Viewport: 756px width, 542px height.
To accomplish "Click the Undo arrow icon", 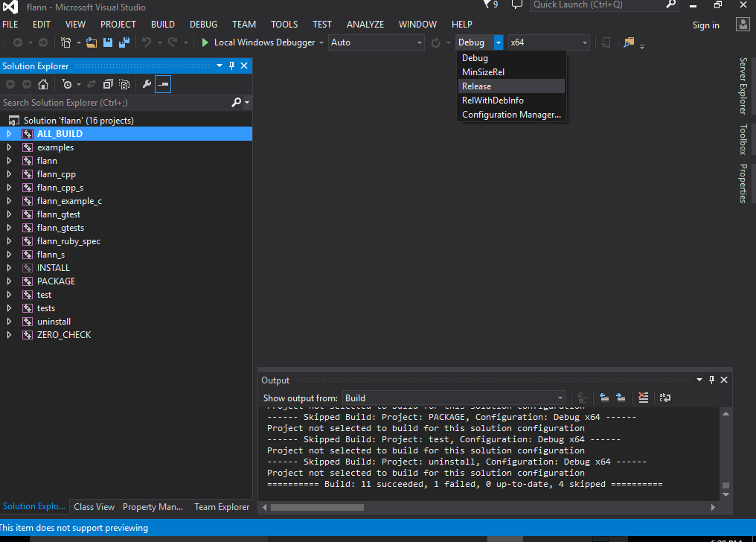I will click(x=147, y=42).
